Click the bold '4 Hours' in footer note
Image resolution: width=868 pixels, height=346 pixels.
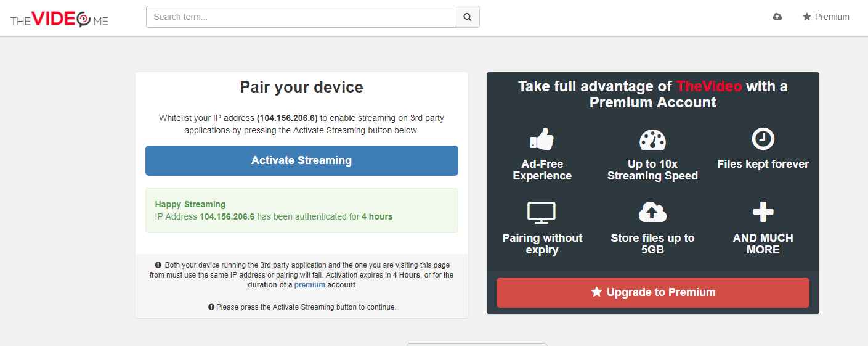click(x=407, y=275)
